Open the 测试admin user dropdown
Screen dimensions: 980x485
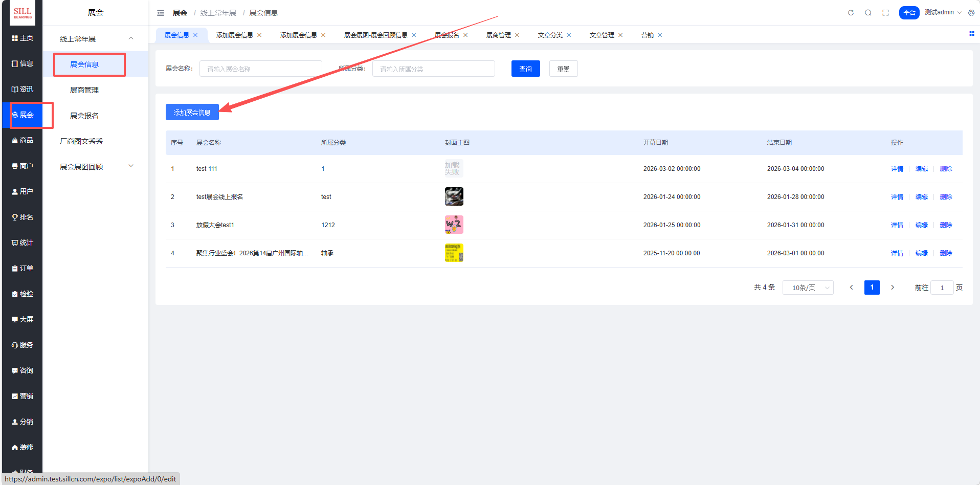(x=943, y=12)
